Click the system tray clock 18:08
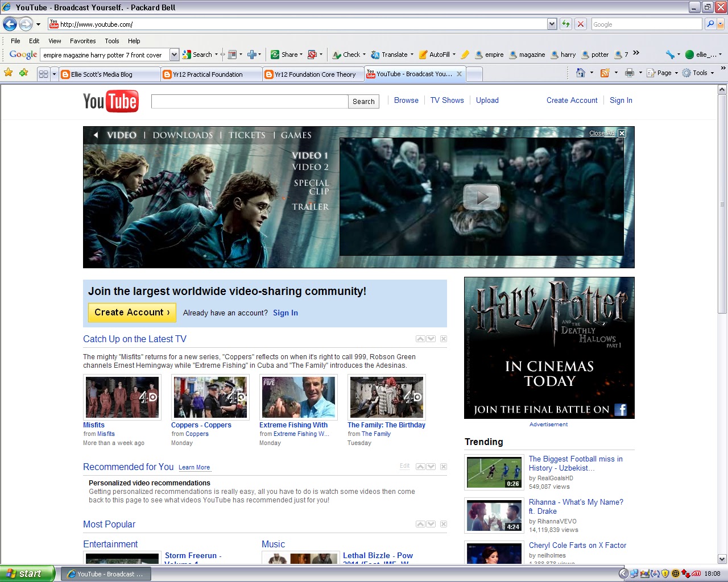728x582 pixels. [712, 573]
